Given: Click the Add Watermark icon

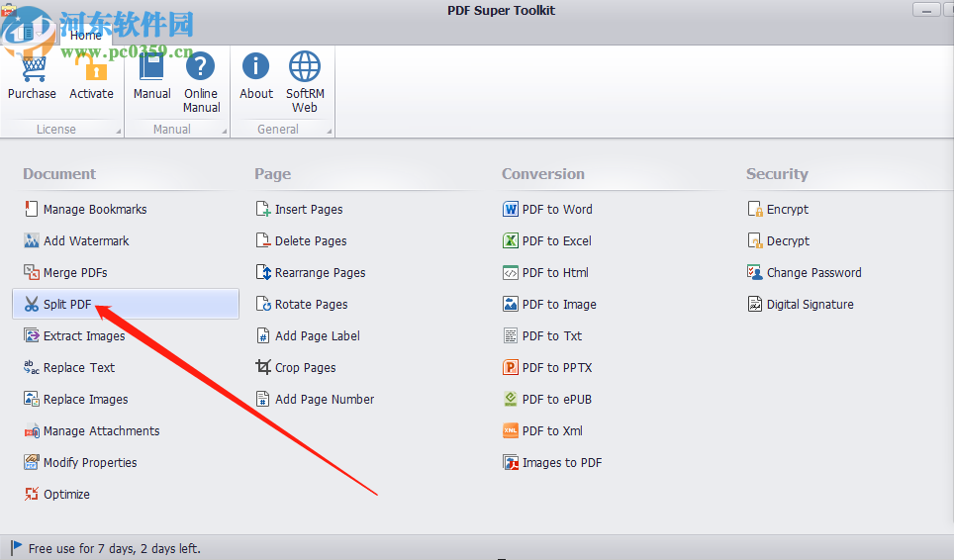Looking at the screenshot, I should (x=31, y=240).
